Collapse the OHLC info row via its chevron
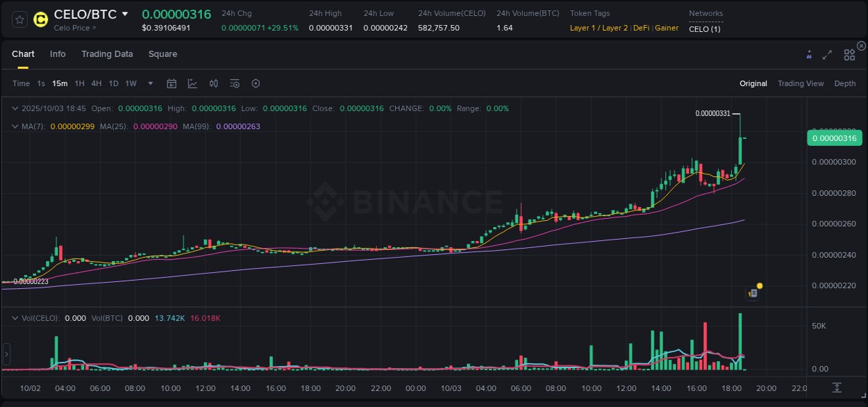The height and width of the screenshot is (407, 868). tap(15, 108)
